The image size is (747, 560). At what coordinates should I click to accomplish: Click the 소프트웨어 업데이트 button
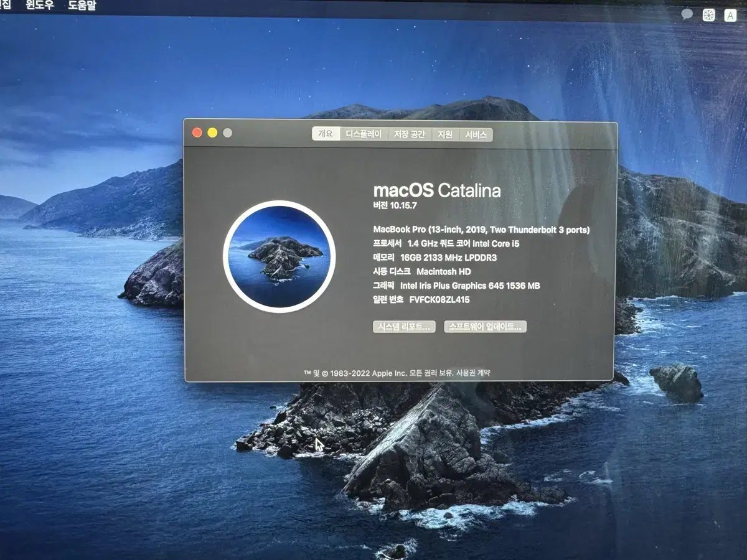(x=484, y=325)
